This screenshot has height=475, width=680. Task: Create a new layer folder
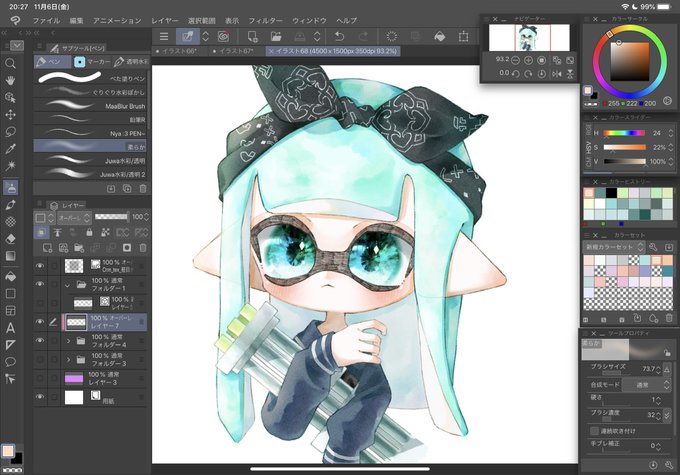(x=79, y=248)
